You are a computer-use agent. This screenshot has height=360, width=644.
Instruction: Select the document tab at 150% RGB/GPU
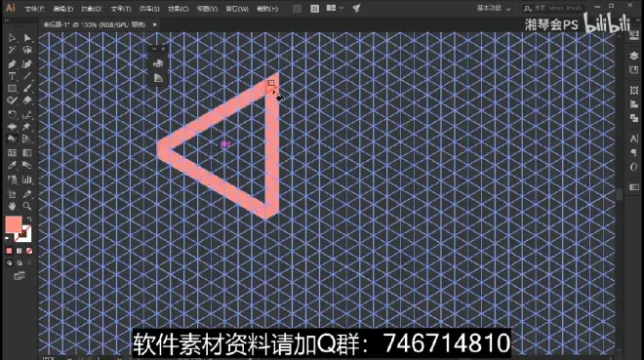pyautogui.click(x=94, y=24)
